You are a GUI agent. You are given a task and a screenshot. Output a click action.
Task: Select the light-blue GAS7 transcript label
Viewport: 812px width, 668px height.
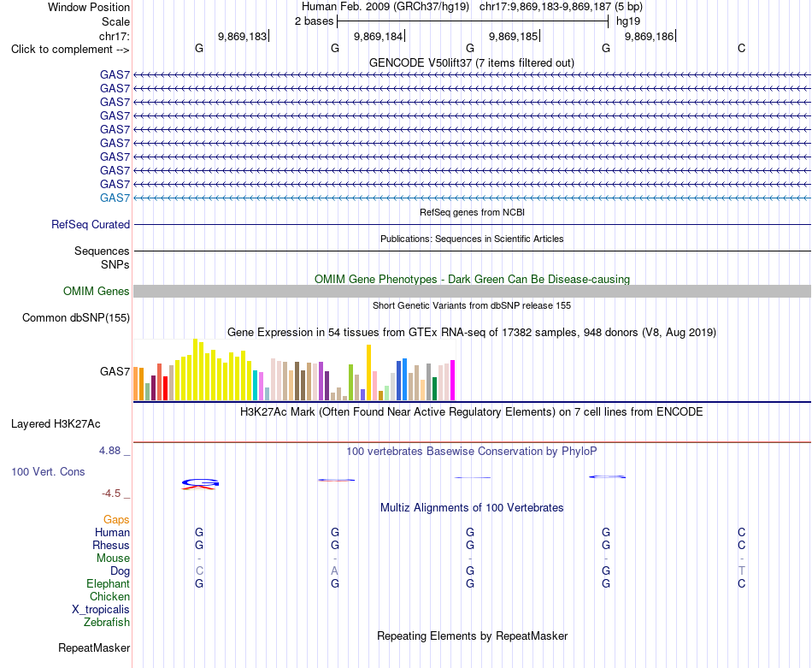[115, 198]
